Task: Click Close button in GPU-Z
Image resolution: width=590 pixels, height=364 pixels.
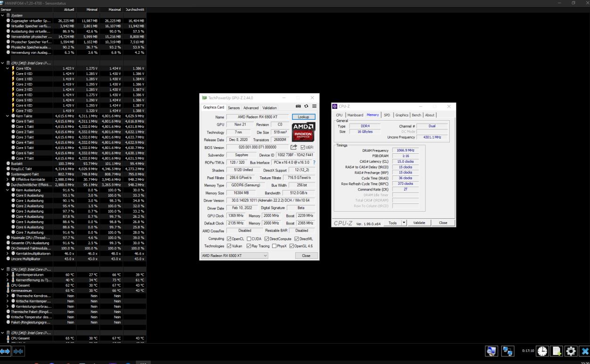Action: (306, 256)
